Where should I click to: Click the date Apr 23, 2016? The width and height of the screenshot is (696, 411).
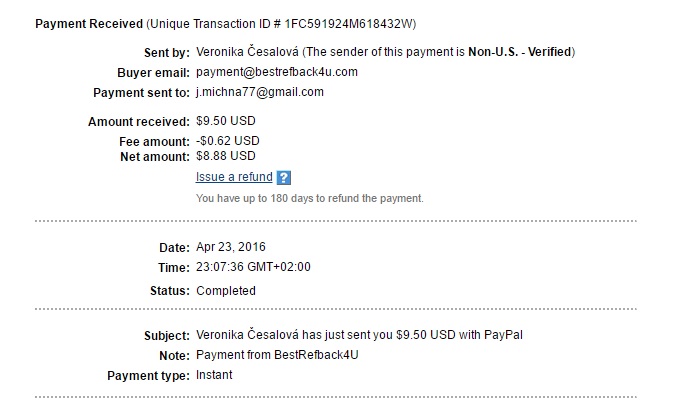(231, 247)
